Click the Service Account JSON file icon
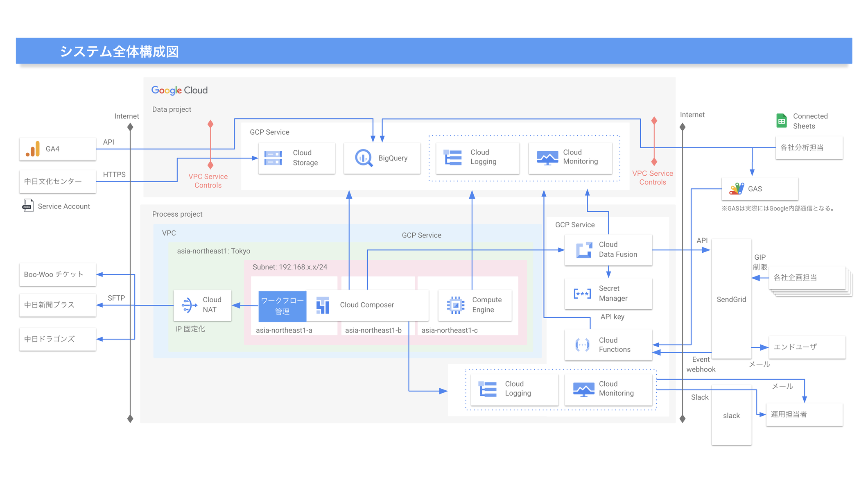The image size is (868, 487). [x=28, y=206]
